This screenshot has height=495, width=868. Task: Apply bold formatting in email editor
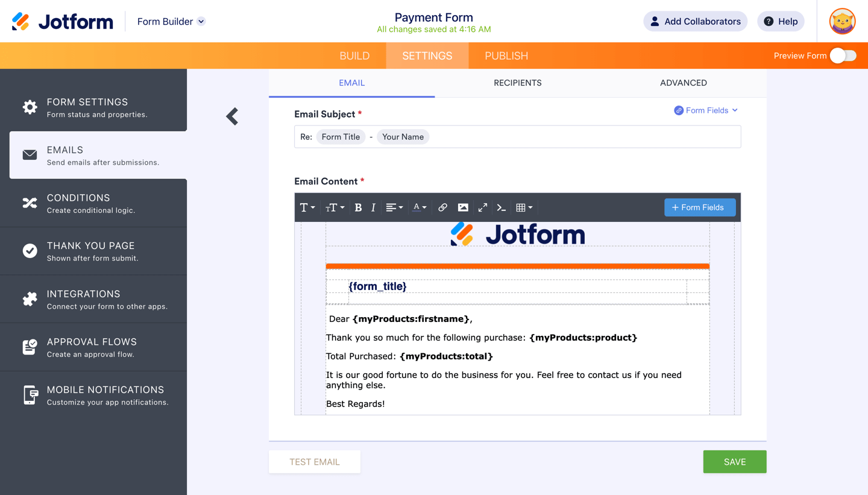click(x=358, y=207)
